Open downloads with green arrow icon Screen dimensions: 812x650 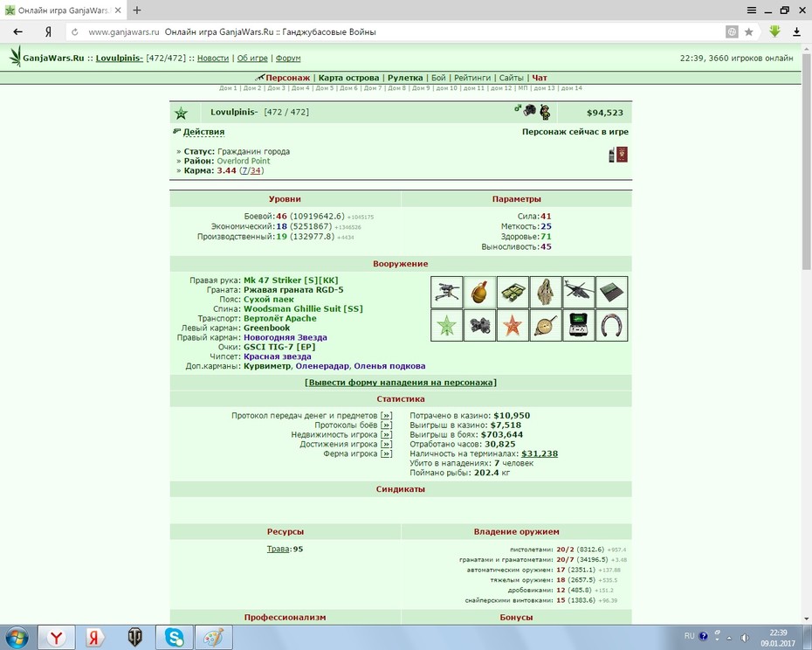click(774, 31)
